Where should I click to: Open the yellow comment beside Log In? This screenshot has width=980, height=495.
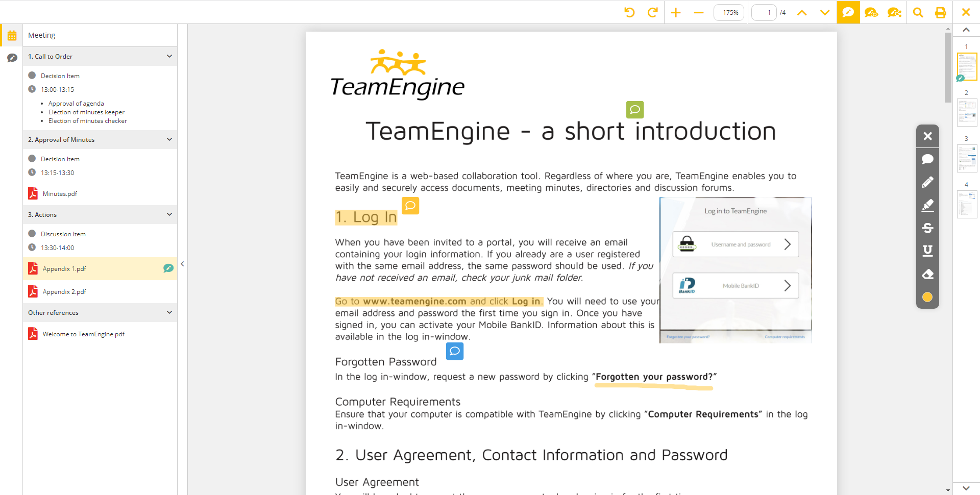click(410, 206)
